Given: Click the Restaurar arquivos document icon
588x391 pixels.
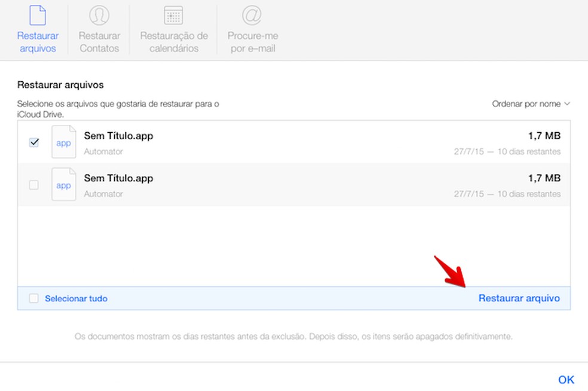Looking at the screenshot, I should click(x=38, y=16).
